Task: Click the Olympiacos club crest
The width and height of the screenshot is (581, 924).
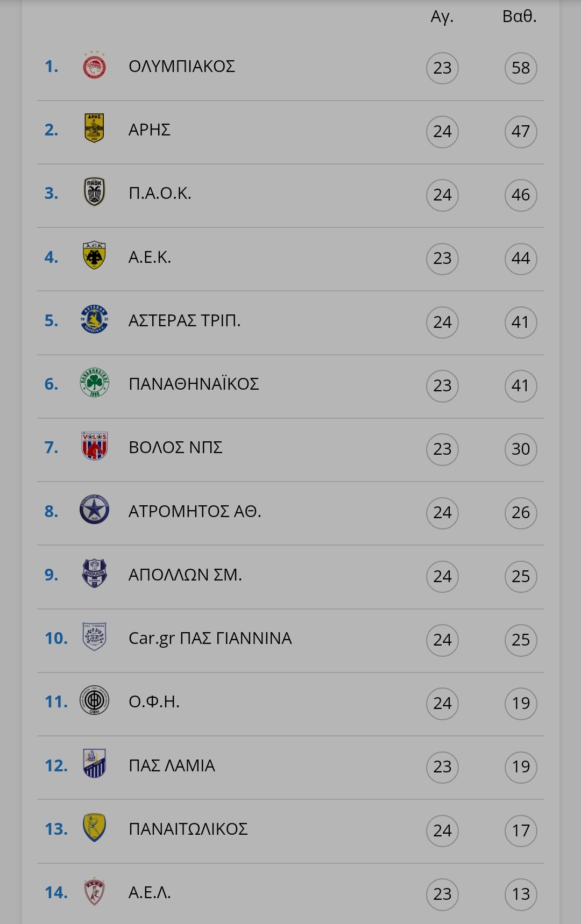Action: coord(94,66)
